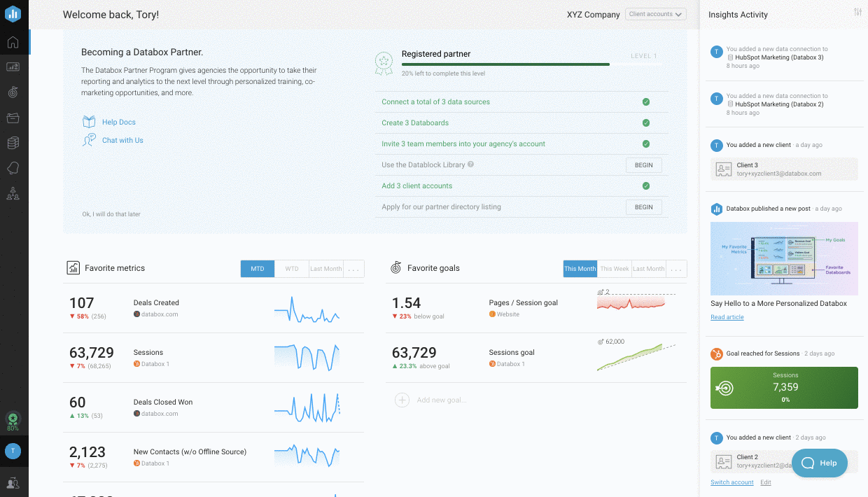
Task: Select This Week tab in Favorite goals
Action: (615, 269)
